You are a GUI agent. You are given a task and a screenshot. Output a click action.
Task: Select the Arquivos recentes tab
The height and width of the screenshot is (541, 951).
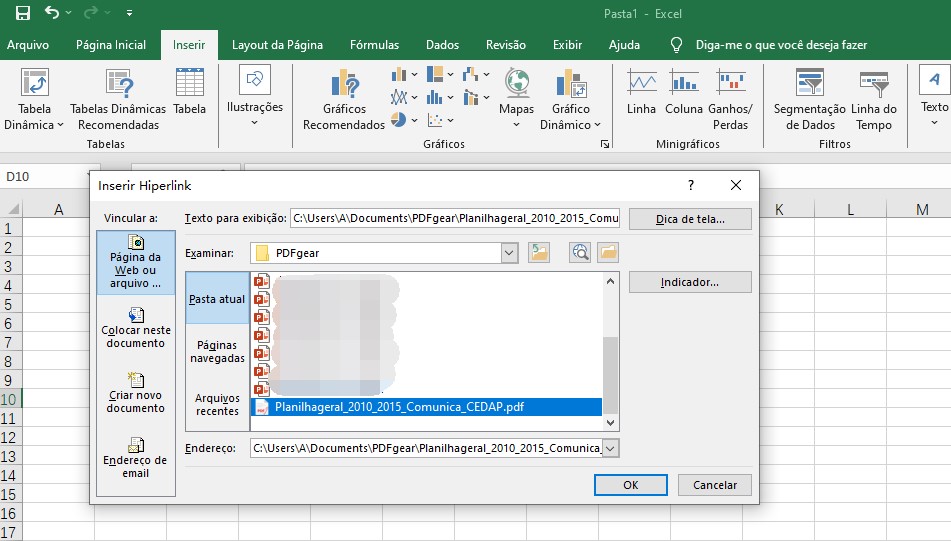pyautogui.click(x=217, y=405)
